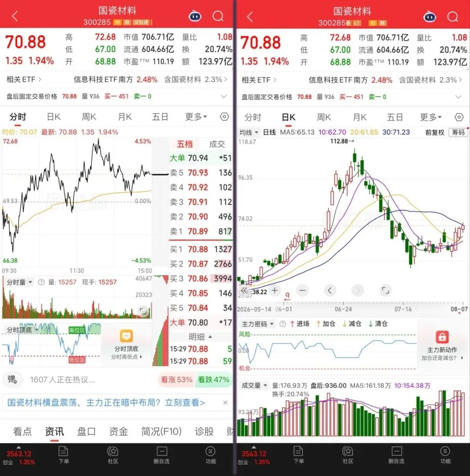The width and height of the screenshot is (470, 476).
Task: Tap the back arrow in right panel
Action: (x=249, y=17)
